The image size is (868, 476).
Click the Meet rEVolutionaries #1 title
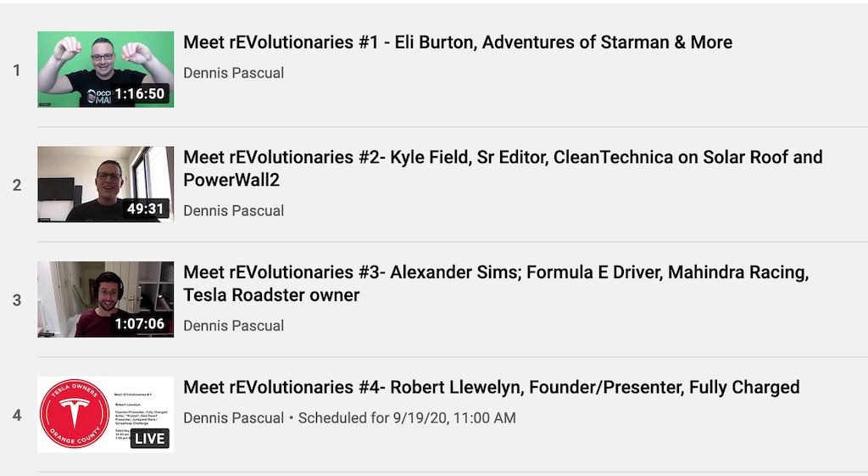coord(458,42)
